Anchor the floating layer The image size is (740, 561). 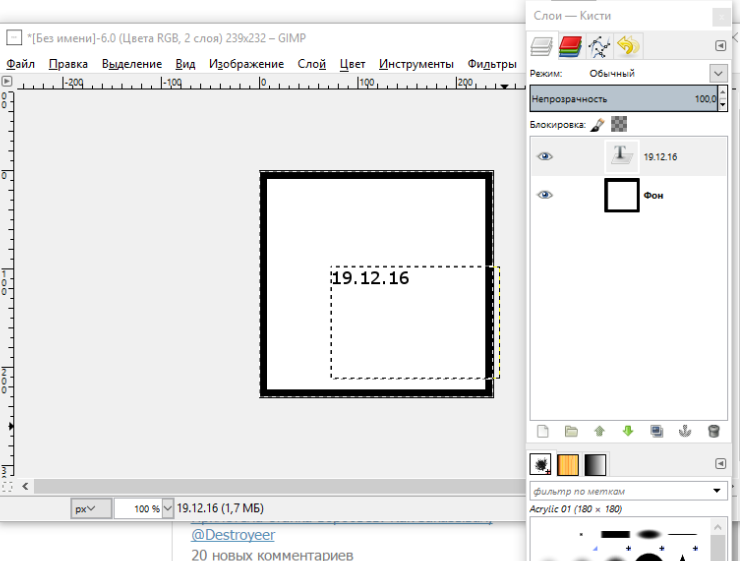coord(685,431)
